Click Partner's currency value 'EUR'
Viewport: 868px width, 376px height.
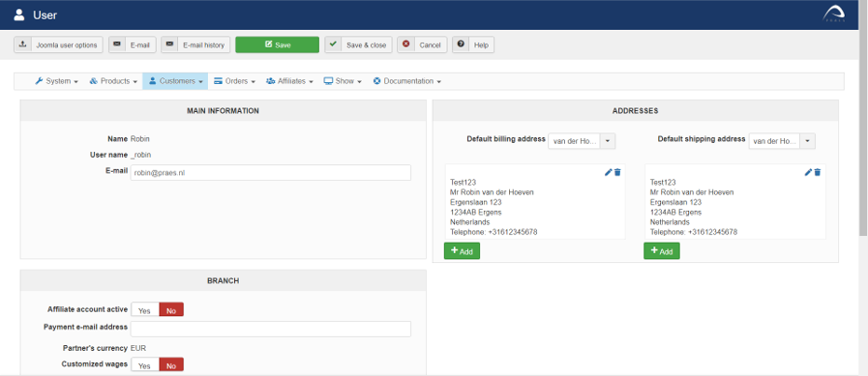click(x=138, y=348)
